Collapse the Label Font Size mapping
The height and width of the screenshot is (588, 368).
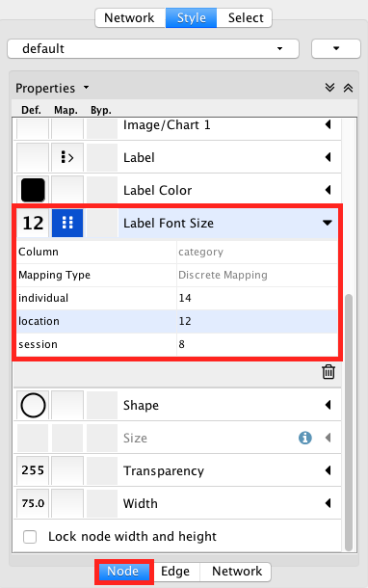[x=328, y=223]
